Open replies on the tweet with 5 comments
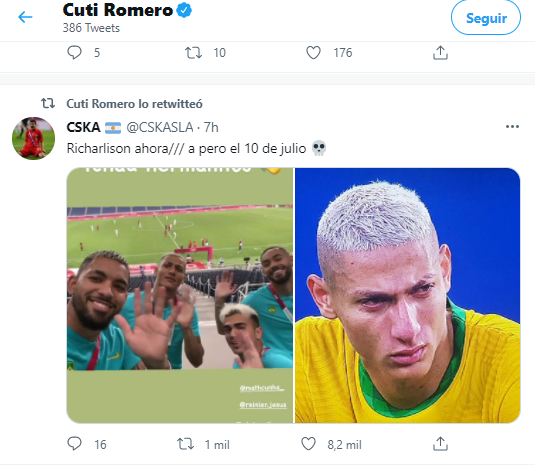Image resolution: width=535 pixels, height=469 pixels. (x=74, y=53)
